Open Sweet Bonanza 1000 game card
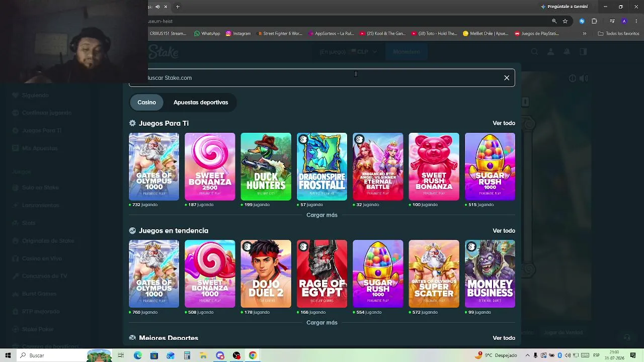The image size is (644, 362). click(210, 274)
